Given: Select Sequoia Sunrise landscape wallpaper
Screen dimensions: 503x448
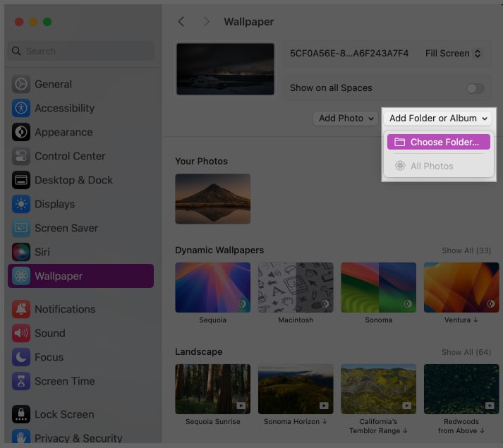Looking at the screenshot, I should coord(212,389).
